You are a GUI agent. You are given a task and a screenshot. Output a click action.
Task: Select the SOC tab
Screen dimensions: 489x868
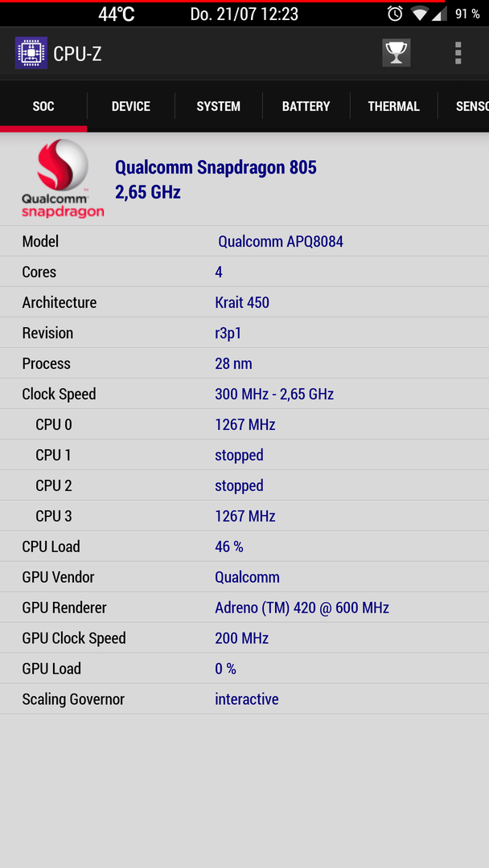(43, 106)
